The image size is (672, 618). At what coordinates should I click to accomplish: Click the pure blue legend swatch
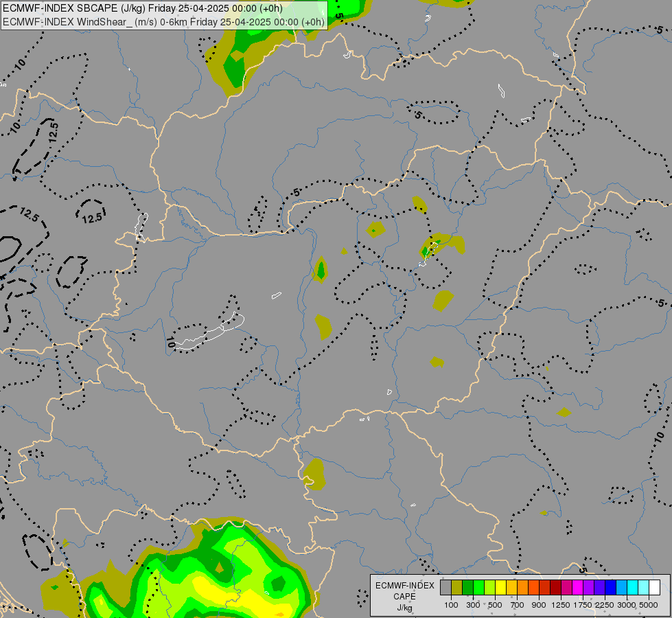point(610,587)
